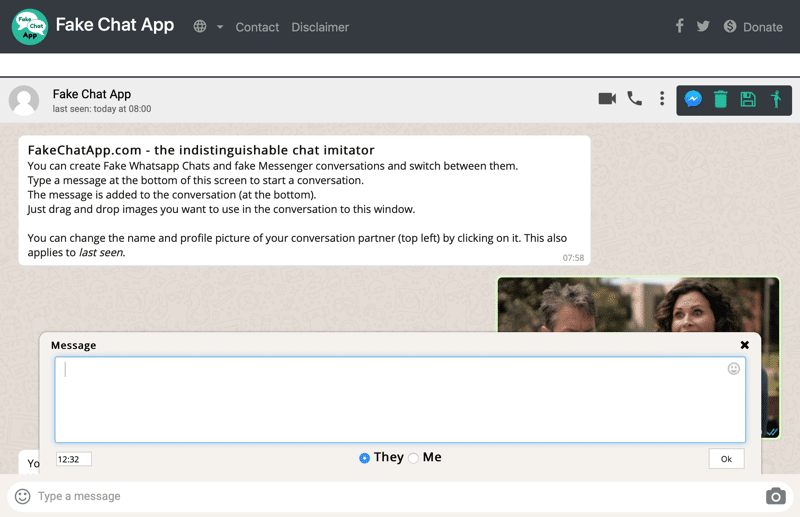This screenshot has width=800, height=517.
Task: Expand the globe language dropdown
Action: 208,27
